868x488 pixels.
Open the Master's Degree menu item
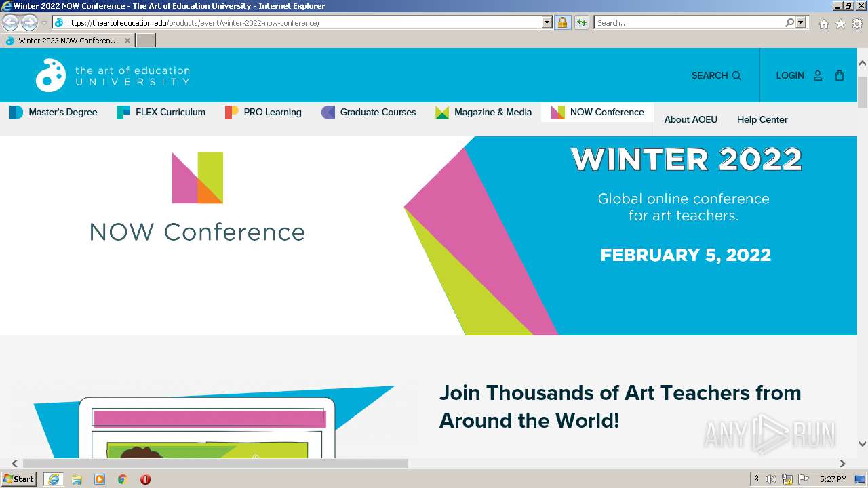(x=54, y=112)
